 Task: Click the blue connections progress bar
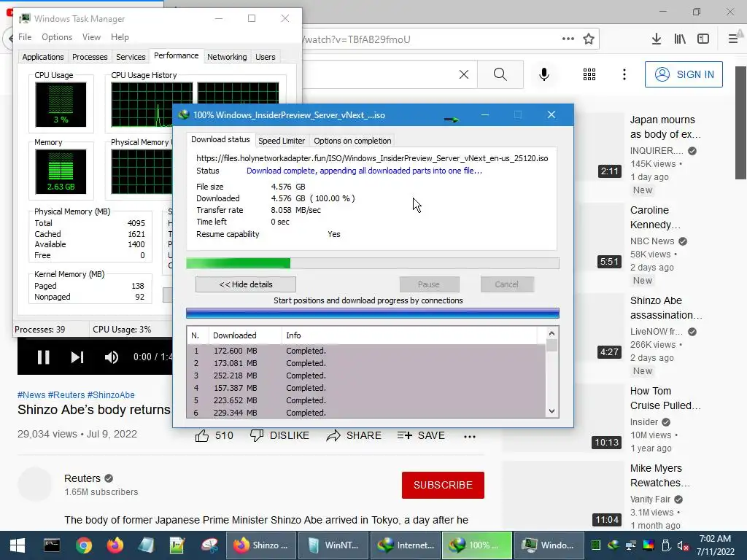(x=373, y=313)
